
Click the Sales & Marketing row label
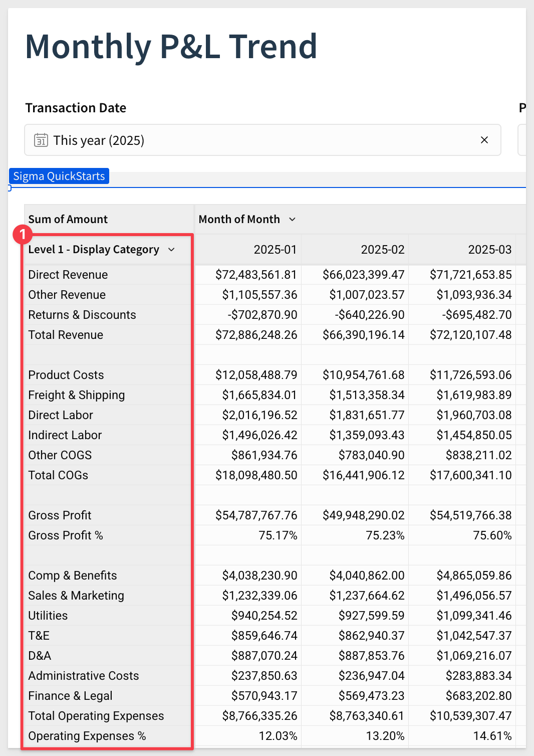(x=76, y=596)
